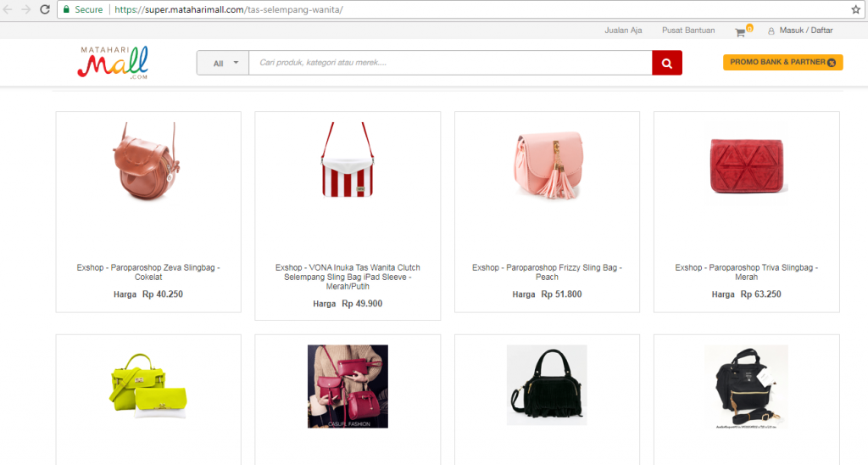Click the Masuk / Daftar link
868x465 pixels.
806,31
